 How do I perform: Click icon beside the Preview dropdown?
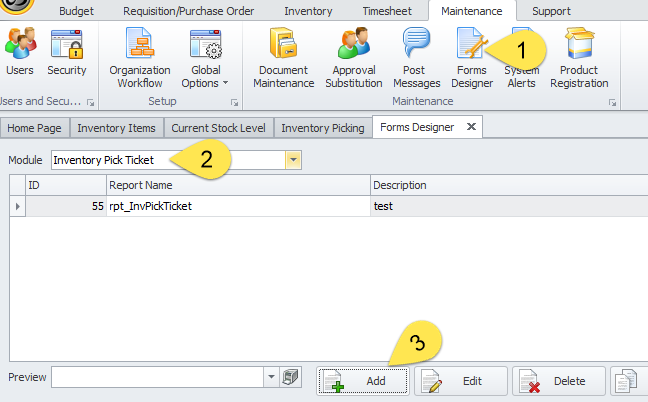coord(291,377)
